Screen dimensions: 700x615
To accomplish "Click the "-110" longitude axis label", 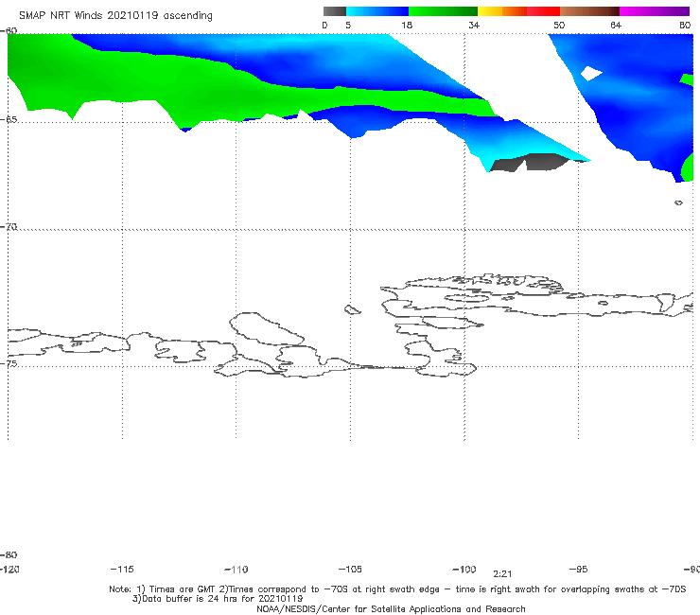I will pyautogui.click(x=236, y=570).
